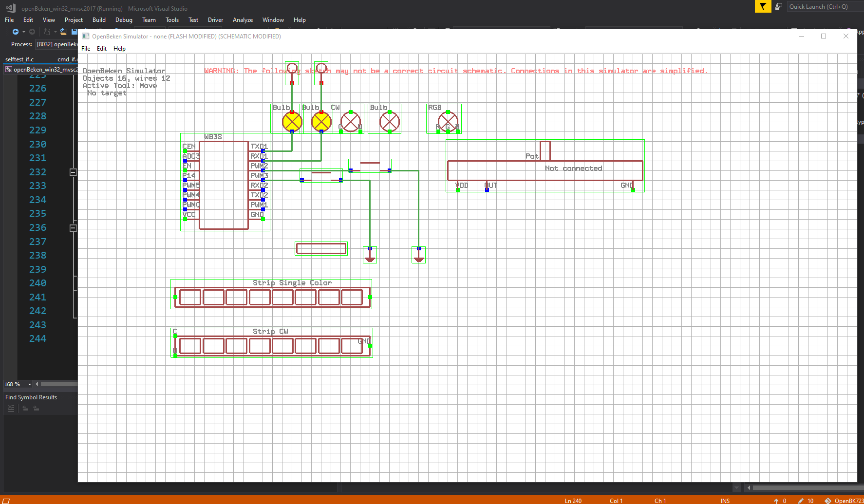864x504 pixels.
Task: Open Visual Studio's Build menu
Action: (x=99, y=20)
